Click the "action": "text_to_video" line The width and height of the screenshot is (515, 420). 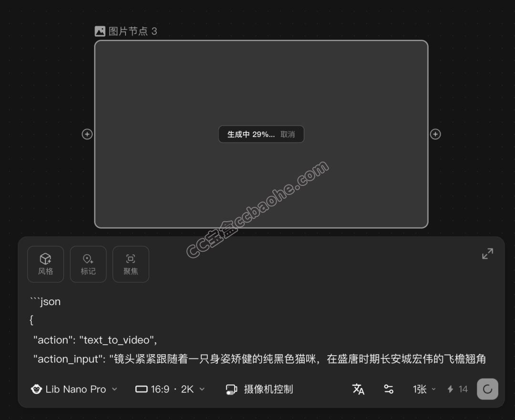pos(95,340)
